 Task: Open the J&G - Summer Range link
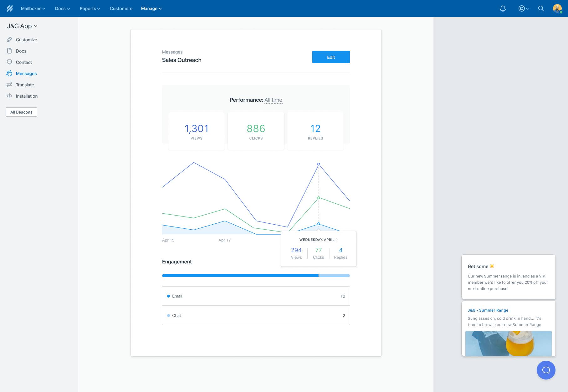tap(488, 310)
